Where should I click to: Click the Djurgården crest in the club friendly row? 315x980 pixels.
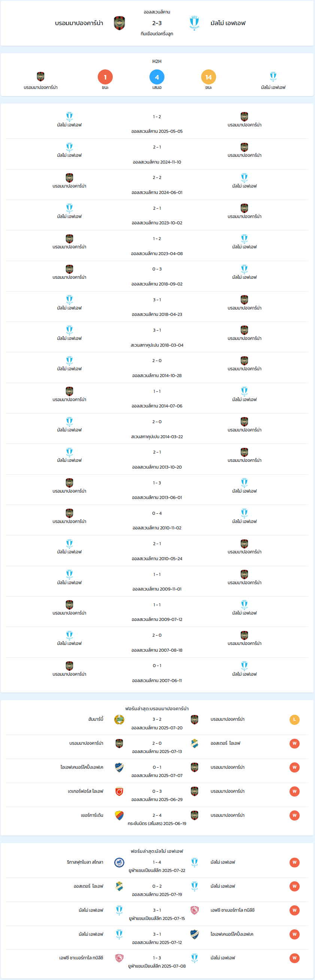pos(119,815)
